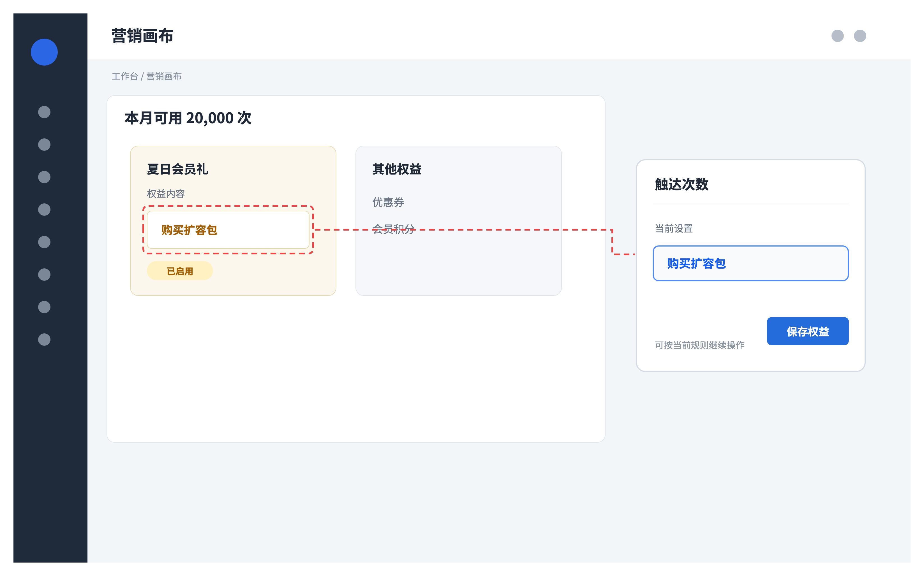The width and height of the screenshot is (924, 576).
Task: Click the blue logo circle in sidebar
Action: click(44, 52)
